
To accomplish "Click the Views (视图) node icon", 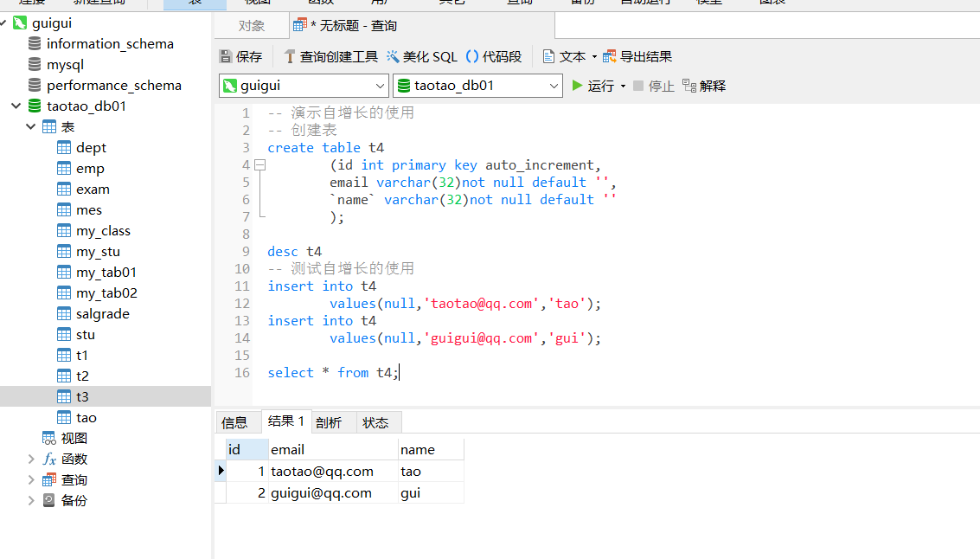I will point(48,439).
